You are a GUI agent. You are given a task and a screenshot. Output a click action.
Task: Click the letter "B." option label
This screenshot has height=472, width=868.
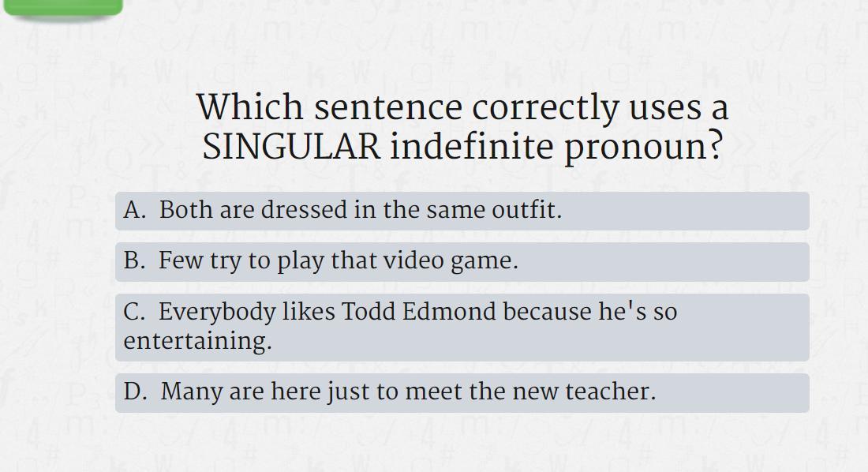[134, 260]
